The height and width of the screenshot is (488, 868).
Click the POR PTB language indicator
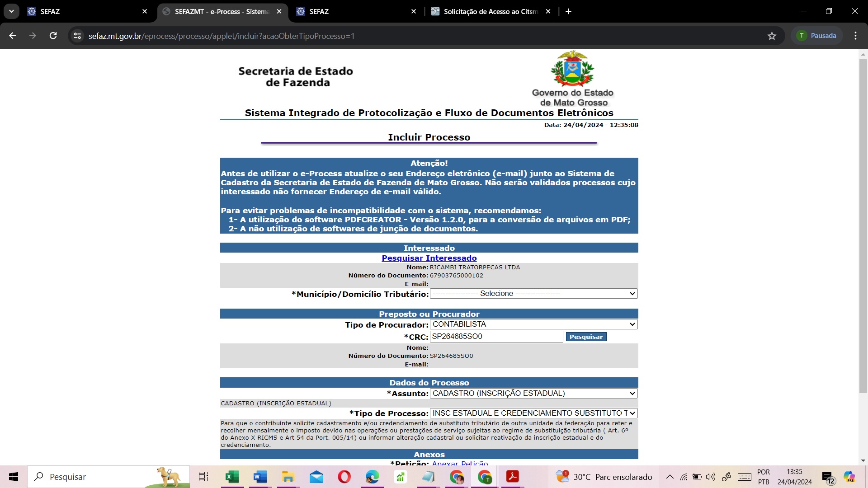pos(764,477)
